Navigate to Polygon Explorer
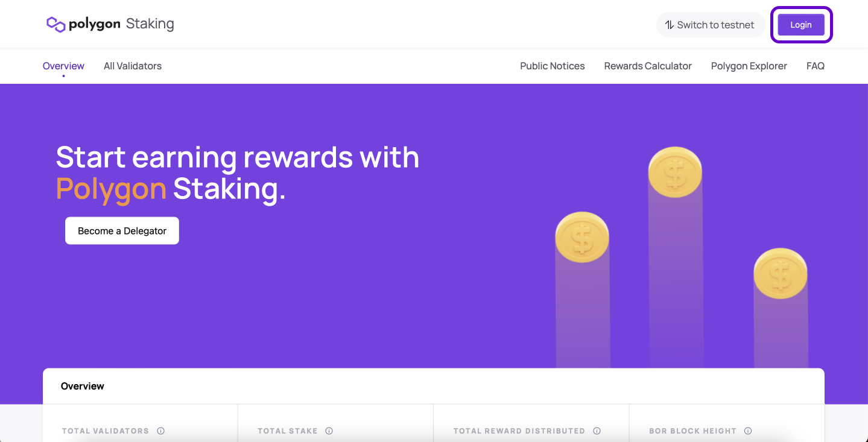This screenshot has height=442, width=868. pyautogui.click(x=749, y=66)
